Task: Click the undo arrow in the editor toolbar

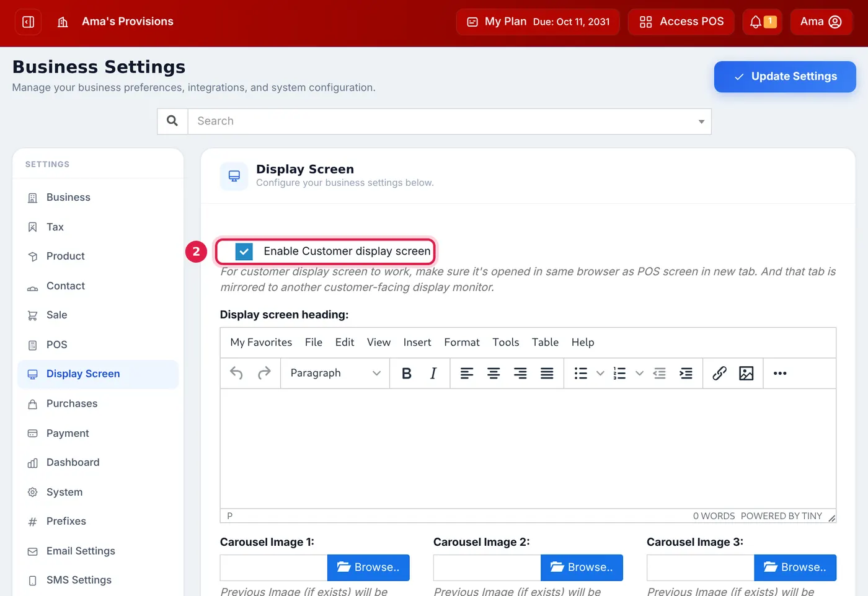Action: point(236,373)
